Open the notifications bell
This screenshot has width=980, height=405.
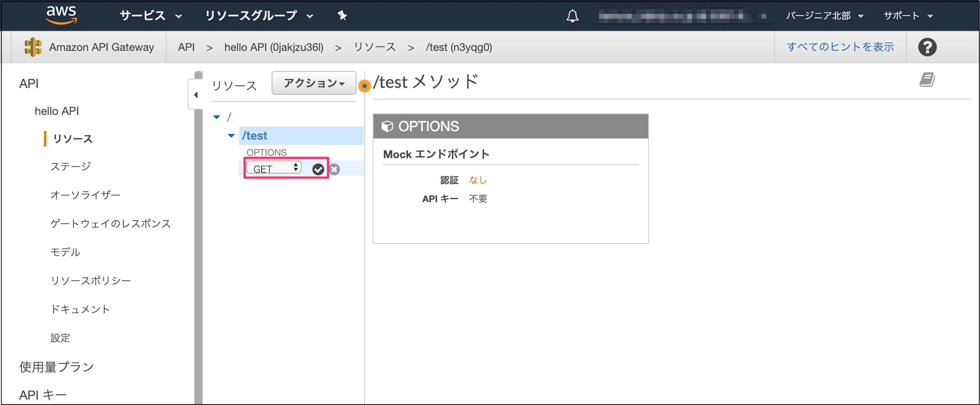[x=572, y=16]
